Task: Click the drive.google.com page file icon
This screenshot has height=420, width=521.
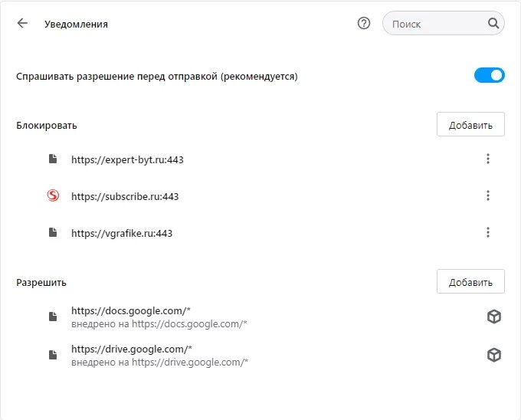Action: [x=53, y=355]
